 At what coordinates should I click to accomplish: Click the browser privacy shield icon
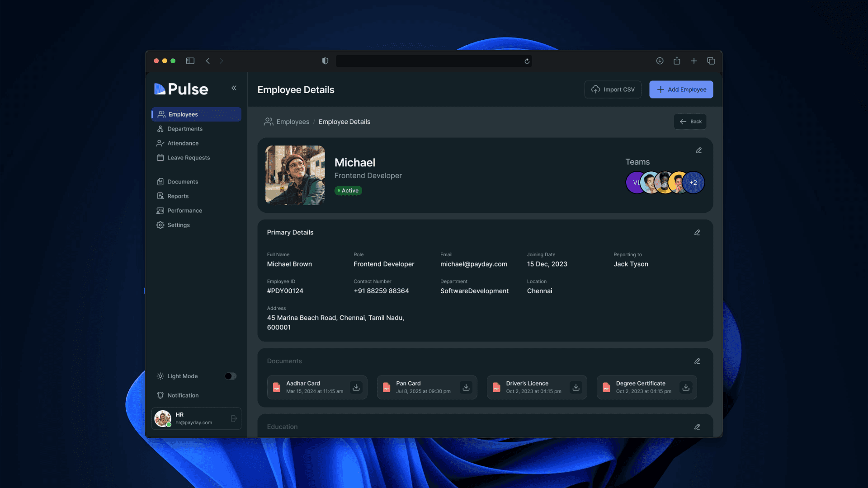(325, 61)
